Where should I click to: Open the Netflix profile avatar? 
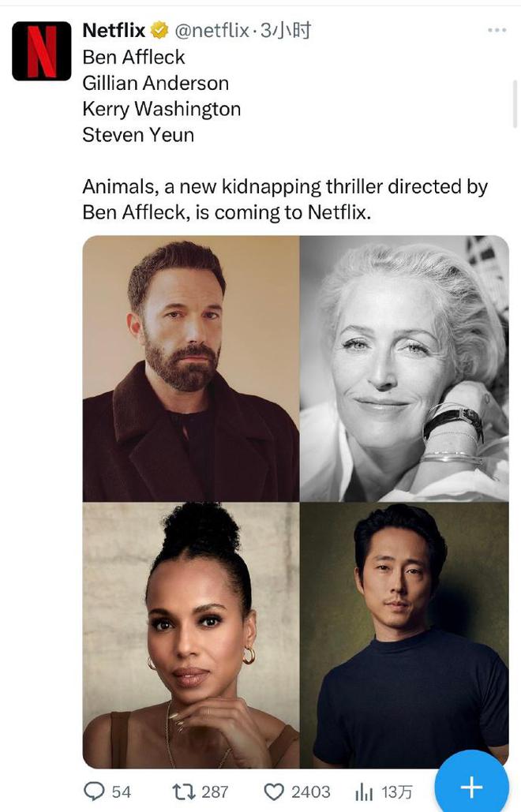(x=41, y=51)
